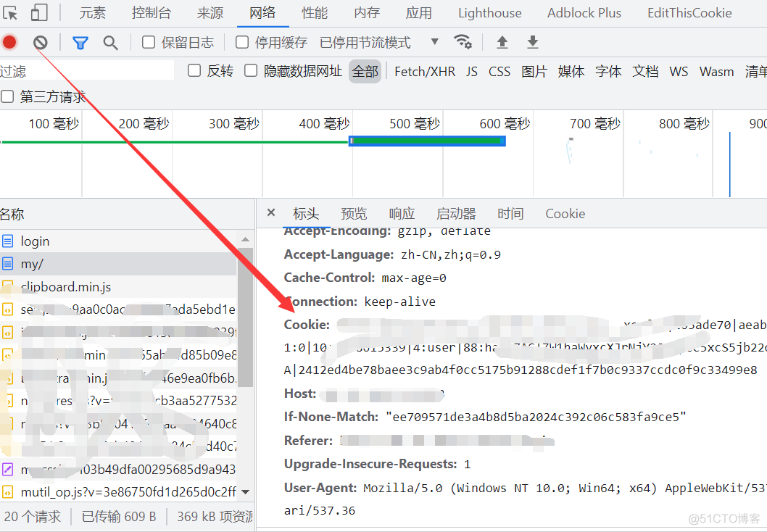Toggle the device toolbar icon

point(39,13)
